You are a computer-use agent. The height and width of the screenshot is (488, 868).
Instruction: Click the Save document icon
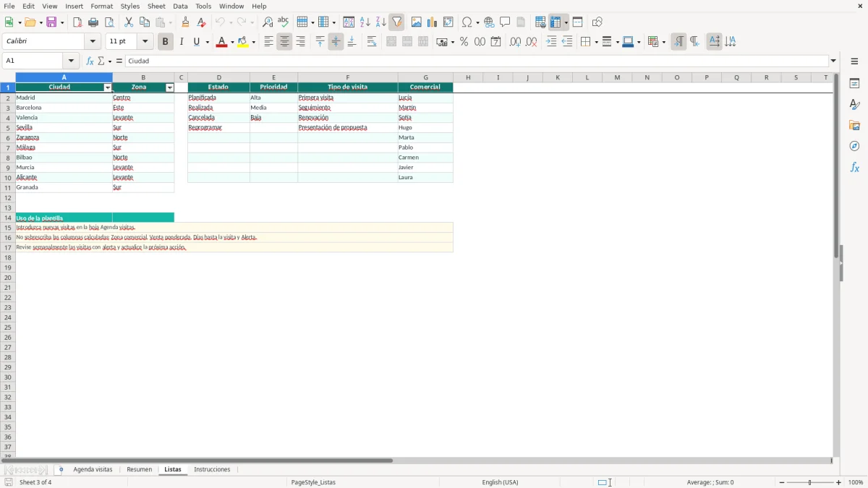point(51,22)
